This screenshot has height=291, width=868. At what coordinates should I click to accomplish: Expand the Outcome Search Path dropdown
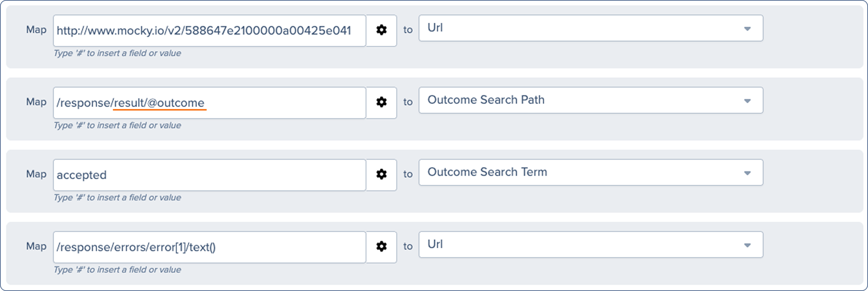click(x=590, y=100)
